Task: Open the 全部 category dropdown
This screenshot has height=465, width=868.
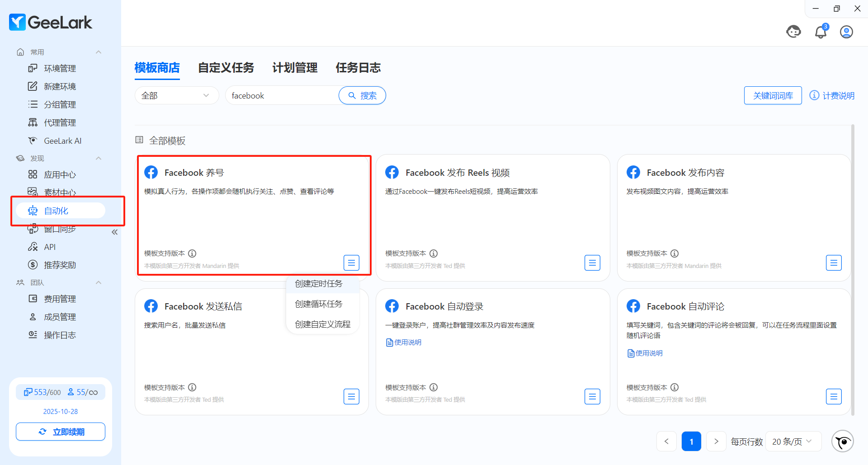Action: coord(177,95)
